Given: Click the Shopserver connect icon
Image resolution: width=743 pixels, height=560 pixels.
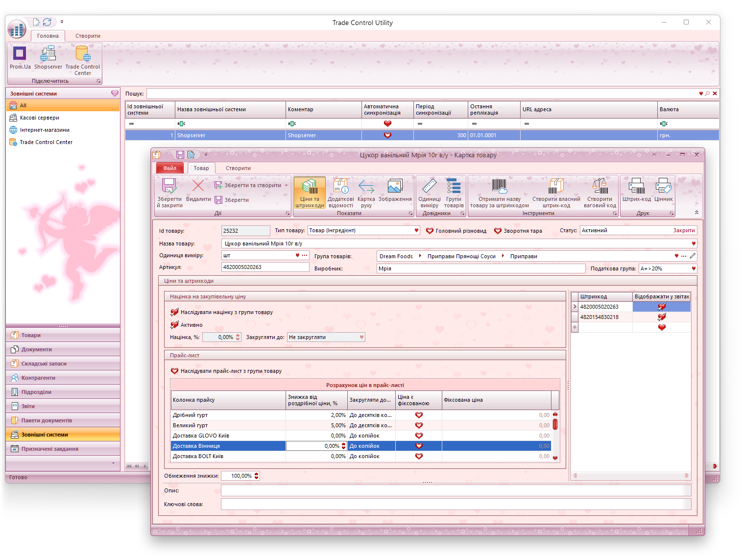Looking at the screenshot, I should coord(48,53).
